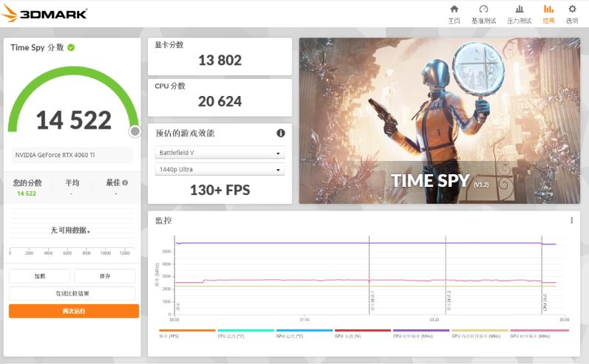Click green checkmark next to Time Spy 分数

[71, 47]
